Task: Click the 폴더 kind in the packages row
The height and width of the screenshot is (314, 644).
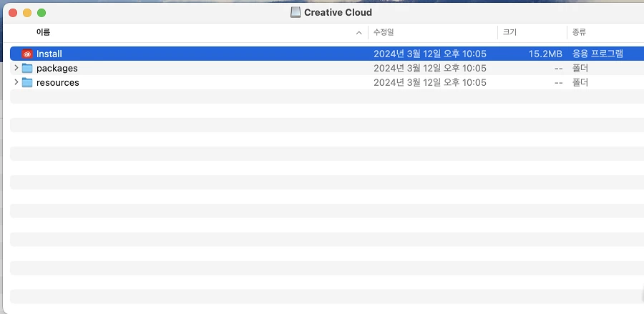Action: click(580, 68)
